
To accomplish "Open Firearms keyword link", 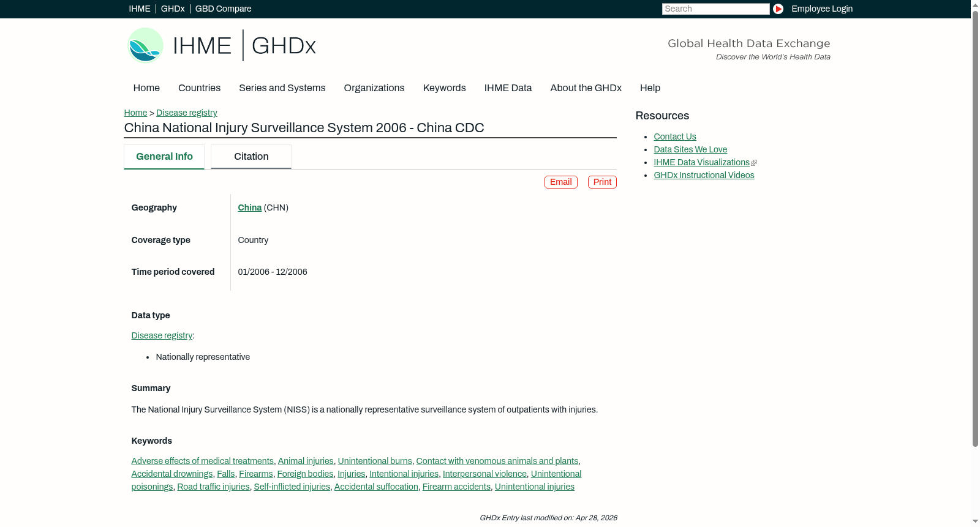I will click(256, 474).
